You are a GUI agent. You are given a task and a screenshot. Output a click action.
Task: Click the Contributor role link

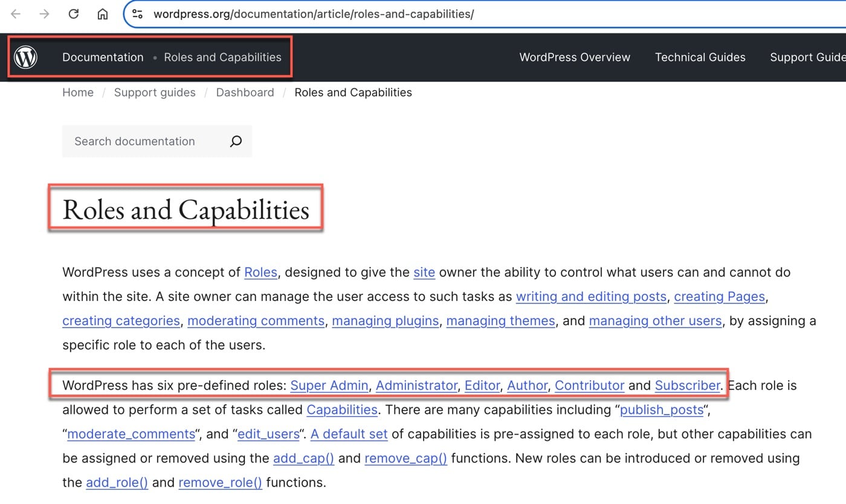point(589,386)
